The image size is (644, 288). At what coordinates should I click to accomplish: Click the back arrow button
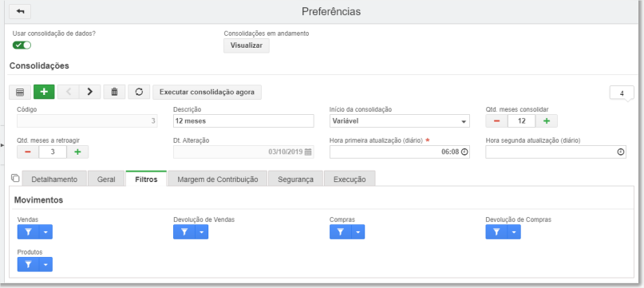[x=20, y=11]
